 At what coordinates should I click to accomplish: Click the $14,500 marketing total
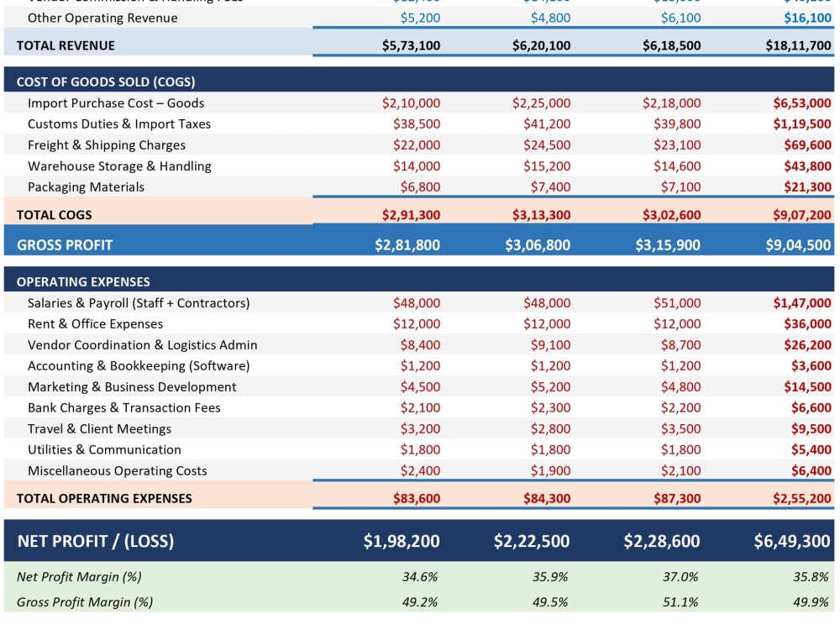point(807,386)
